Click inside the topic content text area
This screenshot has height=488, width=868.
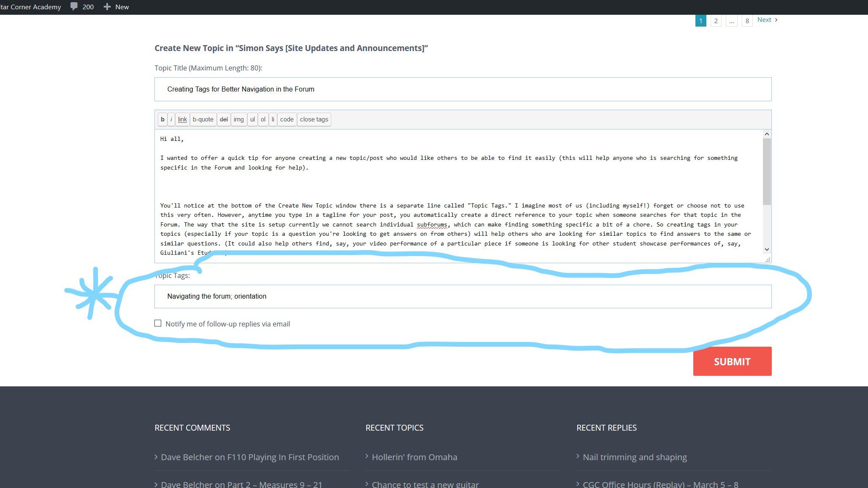pos(459,196)
